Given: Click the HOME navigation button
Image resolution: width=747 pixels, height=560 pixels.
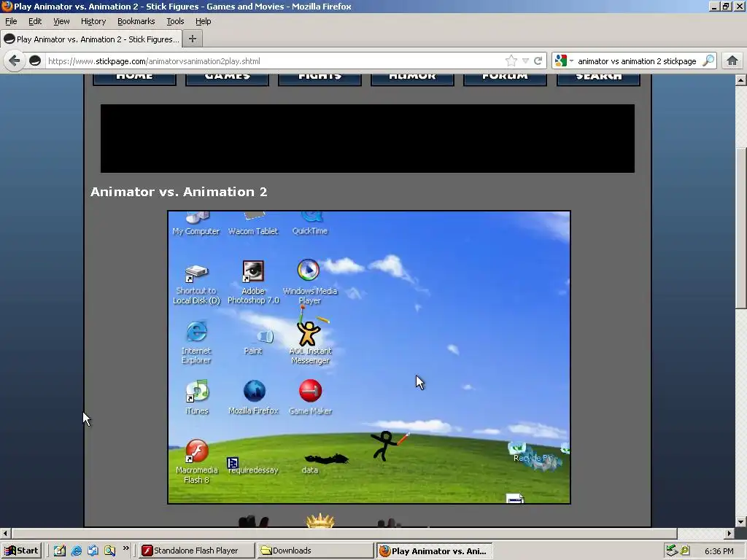Looking at the screenshot, I should [134, 79].
